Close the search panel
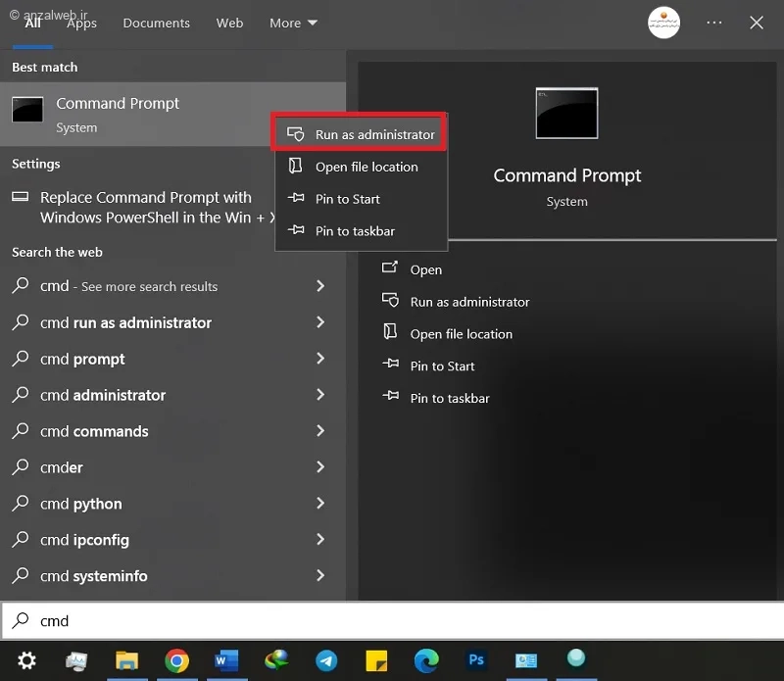 [757, 23]
